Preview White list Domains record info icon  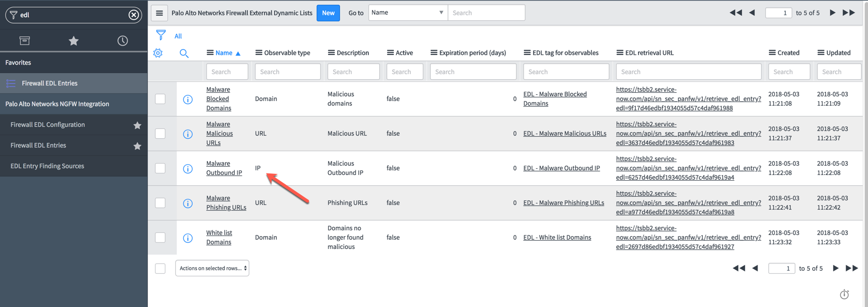(x=188, y=238)
